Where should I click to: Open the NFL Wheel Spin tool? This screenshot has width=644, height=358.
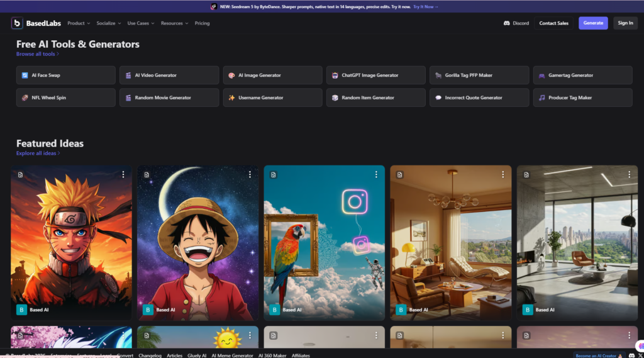click(65, 98)
